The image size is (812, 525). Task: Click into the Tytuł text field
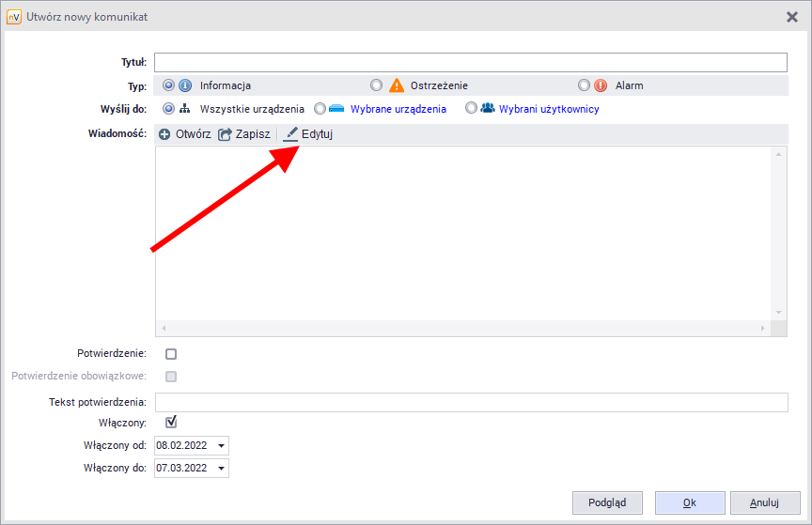pyautogui.click(x=470, y=63)
